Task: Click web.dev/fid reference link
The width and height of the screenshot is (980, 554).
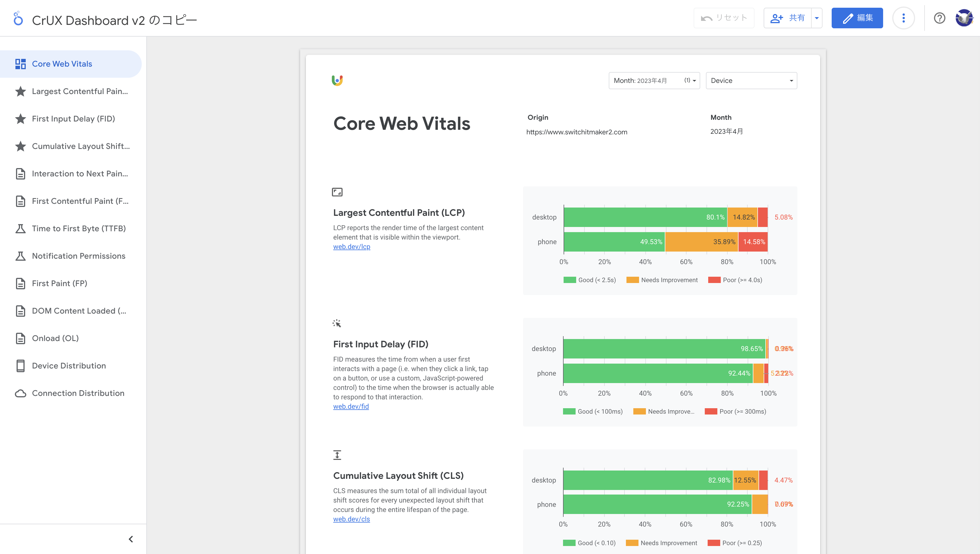Action: (x=351, y=406)
